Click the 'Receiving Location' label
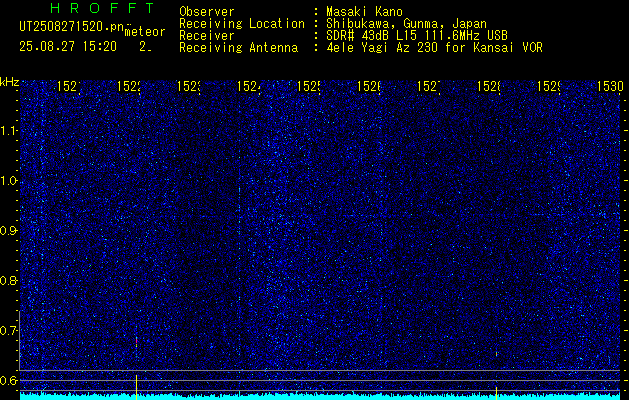Image resolution: width=629 pixels, height=400 pixels. click(x=242, y=24)
